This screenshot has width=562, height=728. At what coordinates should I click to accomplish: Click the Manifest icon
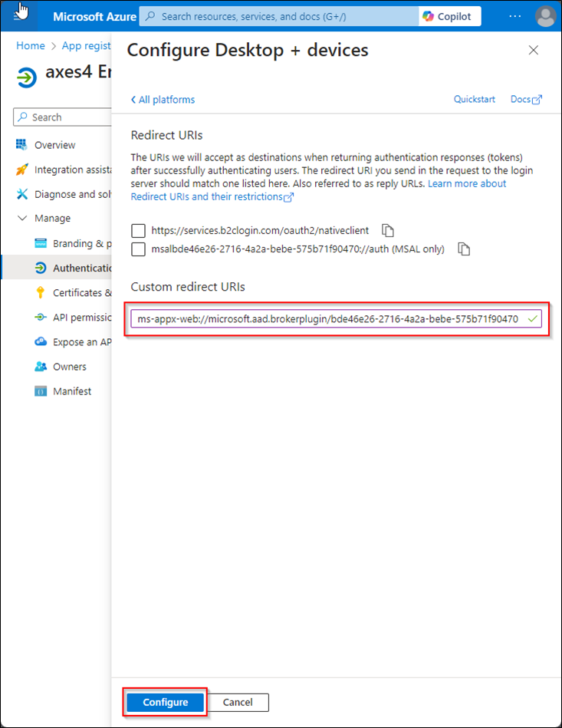[41, 391]
